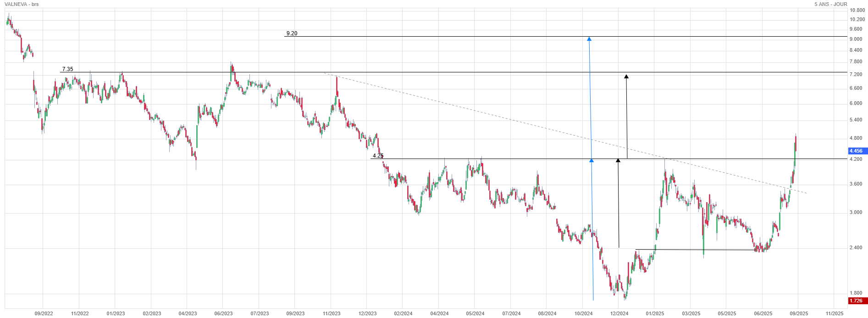Screen dimensions: 868x318
Task: Click the VALNEVA - brs chart title
Action: [x=22, y=4]
